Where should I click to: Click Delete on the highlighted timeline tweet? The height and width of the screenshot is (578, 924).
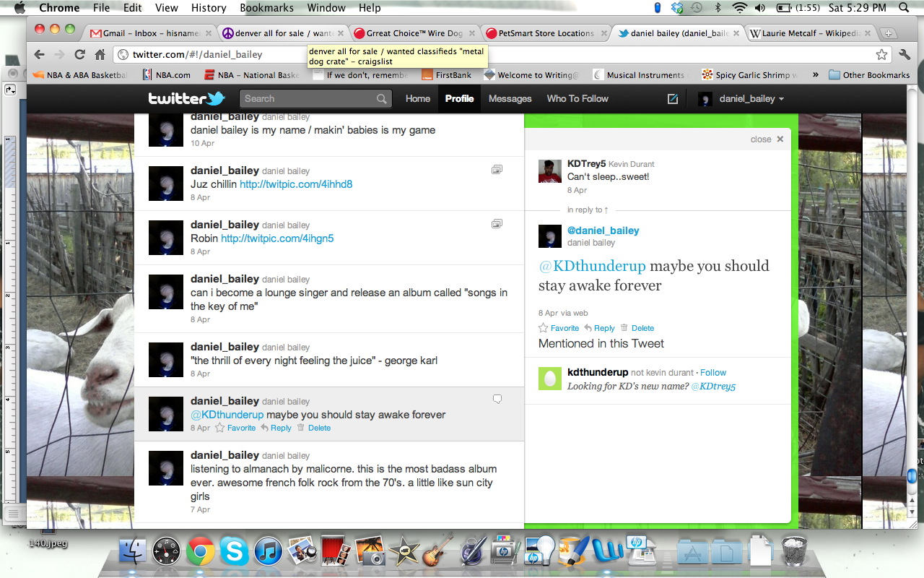[313, 428]
